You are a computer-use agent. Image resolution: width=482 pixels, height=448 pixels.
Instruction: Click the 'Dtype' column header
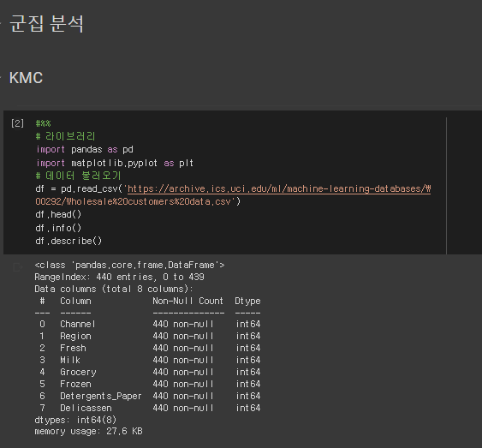pos(247,301)
